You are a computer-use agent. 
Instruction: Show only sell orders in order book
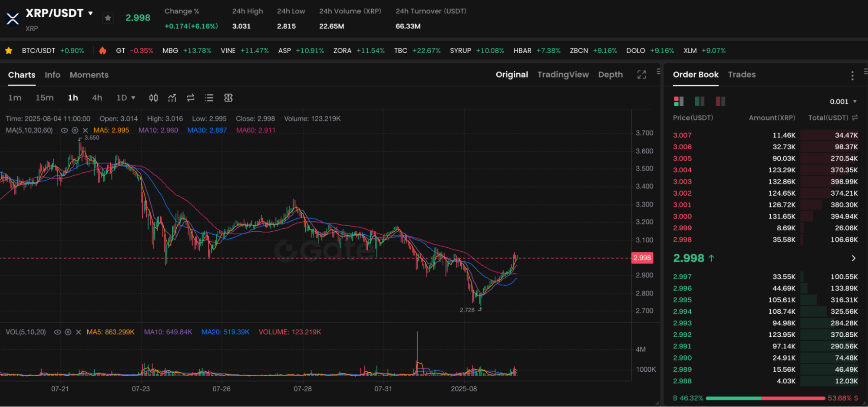[720, 101]
